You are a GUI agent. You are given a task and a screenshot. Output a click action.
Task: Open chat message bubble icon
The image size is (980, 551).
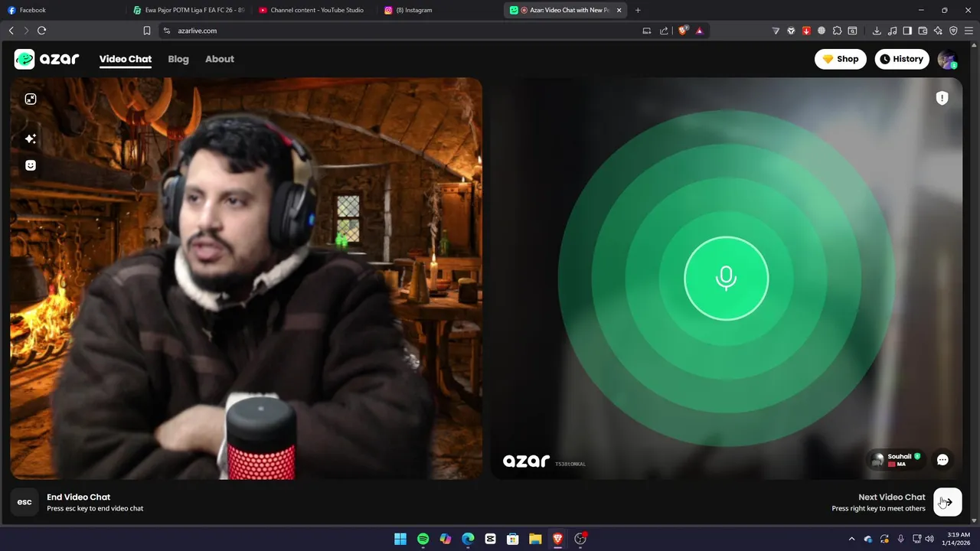click(942, 460)
